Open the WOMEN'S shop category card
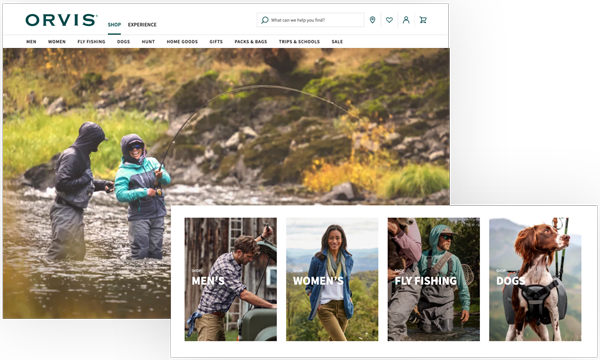This screenshot has height=360, width=600. click(x=332, y=279)
